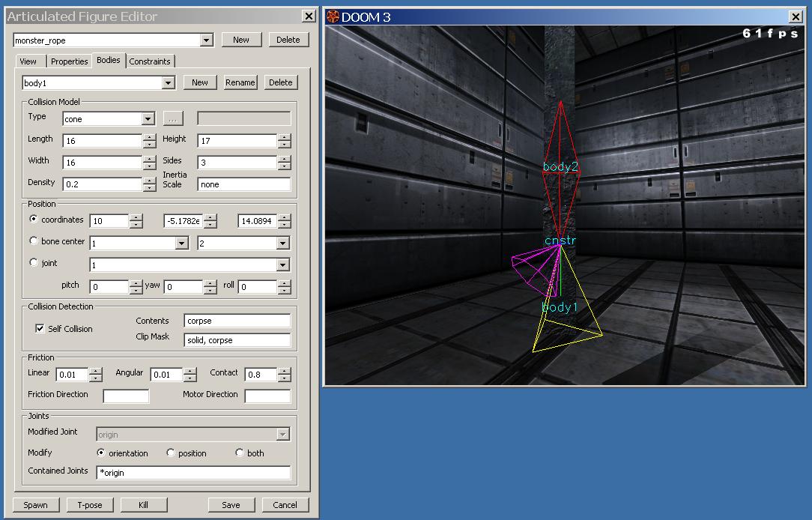Choose the both Modify option

click(x=239, y=453)
